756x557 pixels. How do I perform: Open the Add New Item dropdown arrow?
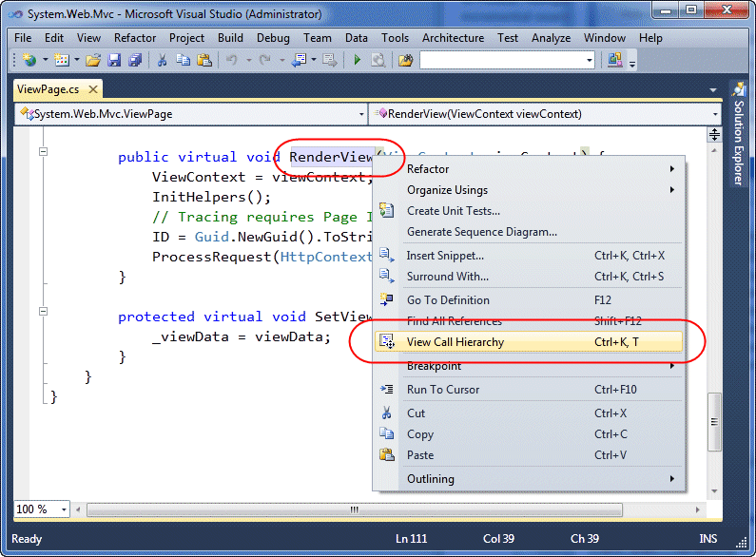point(77,60)
